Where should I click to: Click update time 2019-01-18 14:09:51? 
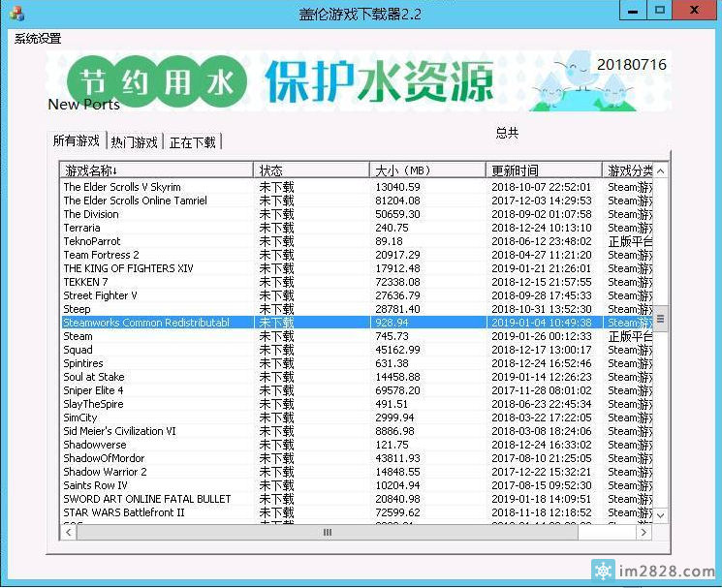pyautogui.click(x=542, y=499)
